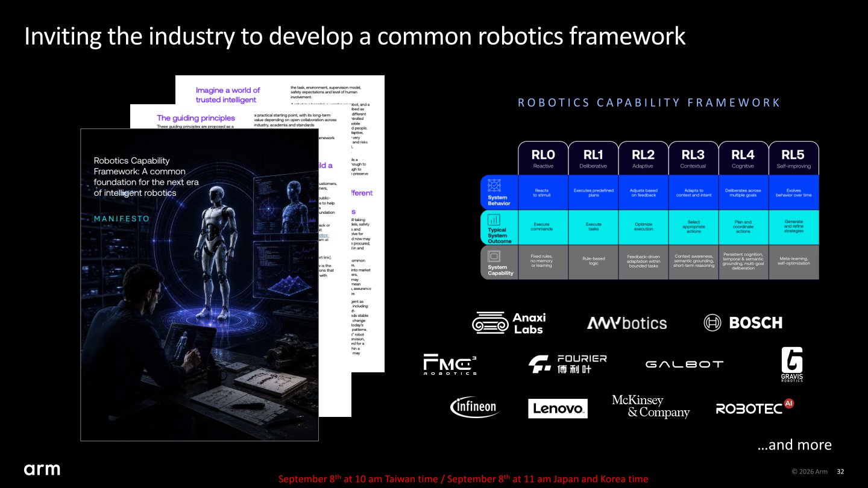Viewport: 868px width, 488px height.
Task: Click the slide number 32
Action: click(x=841, y=471)
